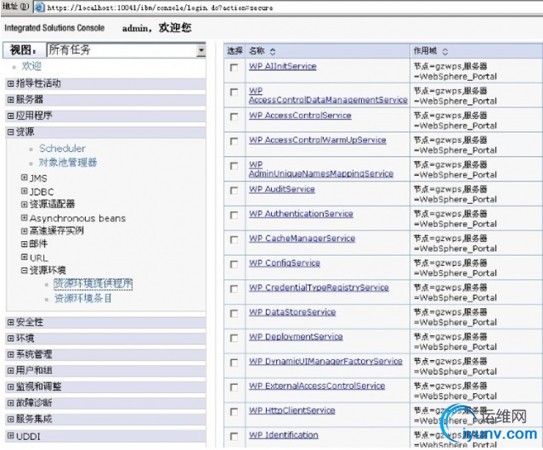543x450 pixels.
Task: Expand the 环境 section
Action: (11, 338)
